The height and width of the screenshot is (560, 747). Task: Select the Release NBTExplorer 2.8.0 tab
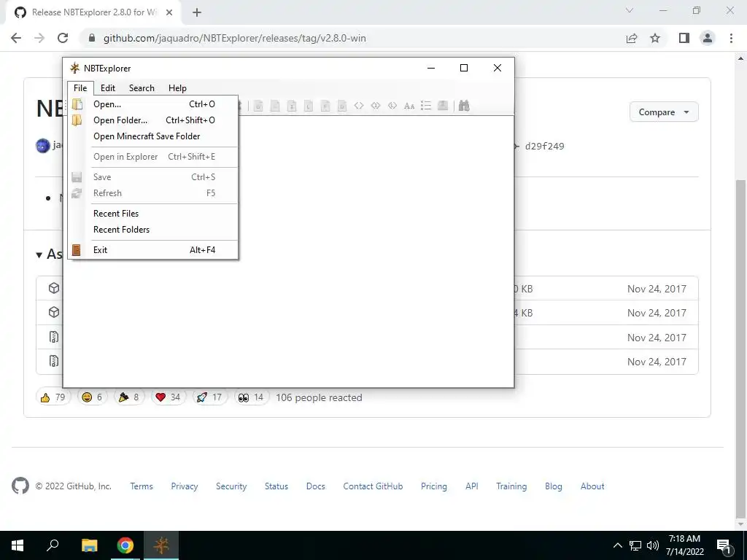pyautogui.click(x=93, y=12)
